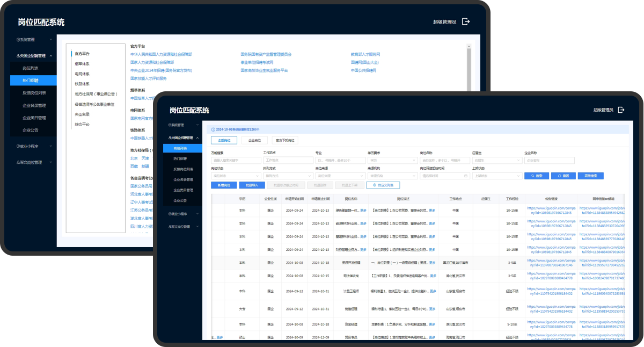Select 电网体系 in the category list
The image size is (644, 347).
click(82, 74)
